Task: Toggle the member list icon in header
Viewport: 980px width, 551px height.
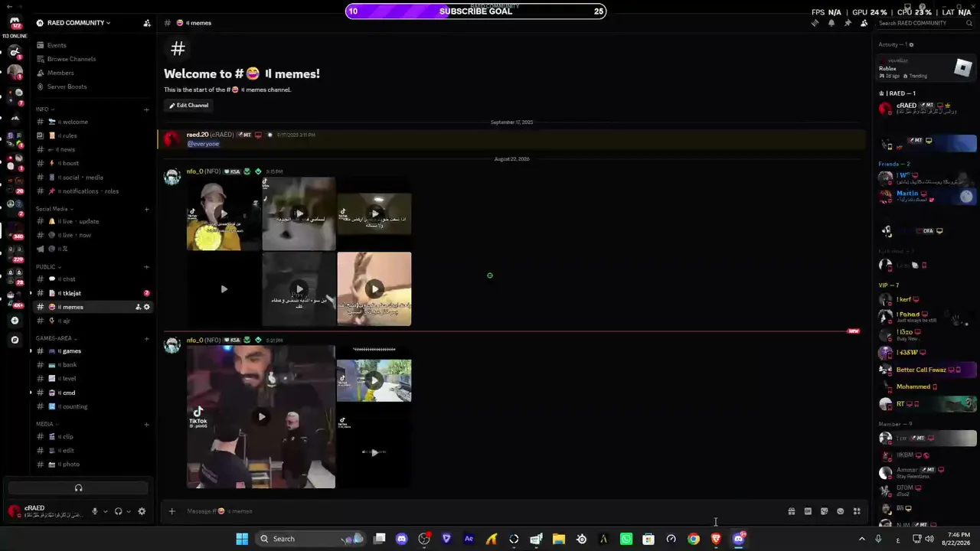Action: click(864, 23)
